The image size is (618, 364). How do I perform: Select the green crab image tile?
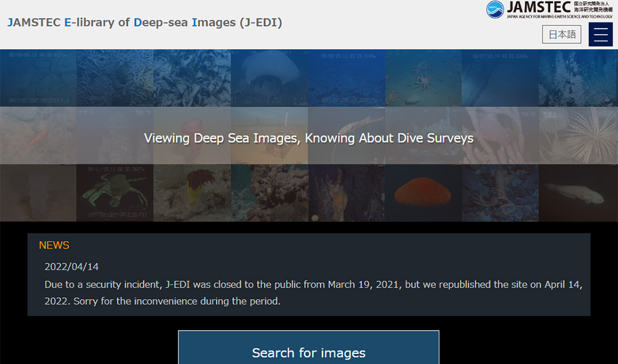pyautogui.click(x=116, y=193)
